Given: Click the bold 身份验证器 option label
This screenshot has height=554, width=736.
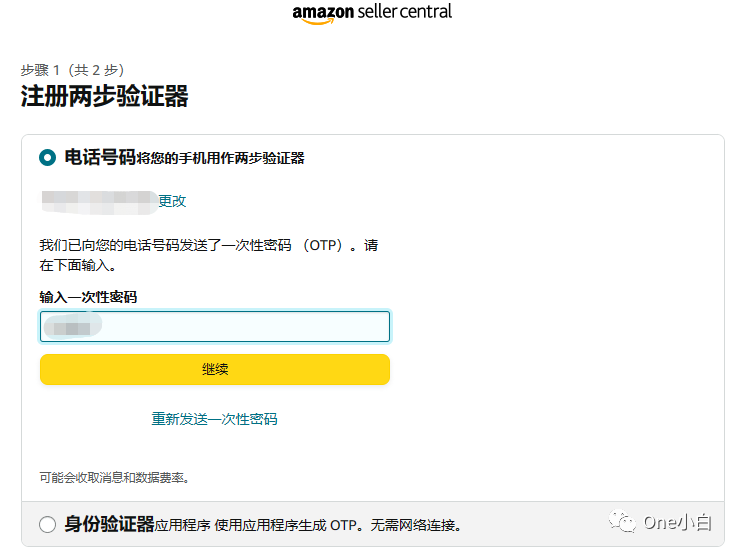Looking at the screenshot, I should point(110,524).
